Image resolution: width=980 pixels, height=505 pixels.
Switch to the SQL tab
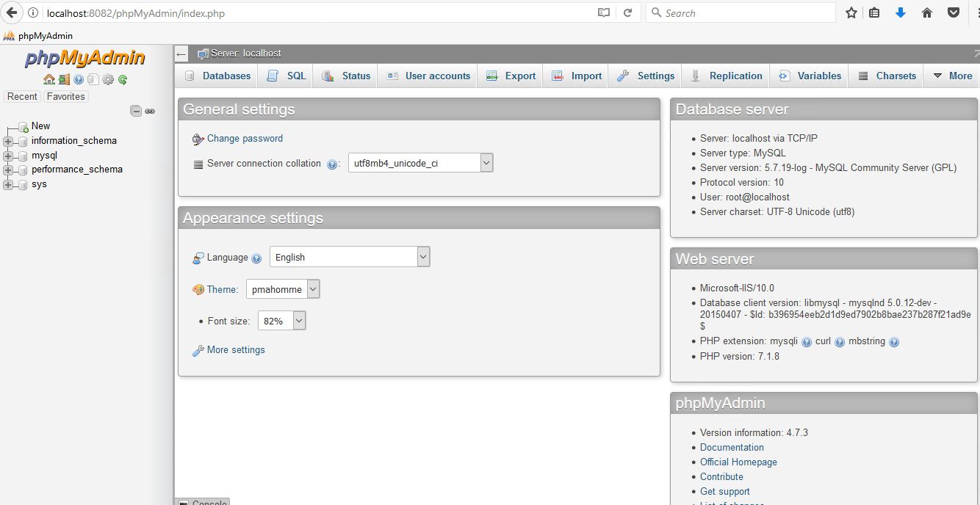pyautogui.click(x=287, y=76)
